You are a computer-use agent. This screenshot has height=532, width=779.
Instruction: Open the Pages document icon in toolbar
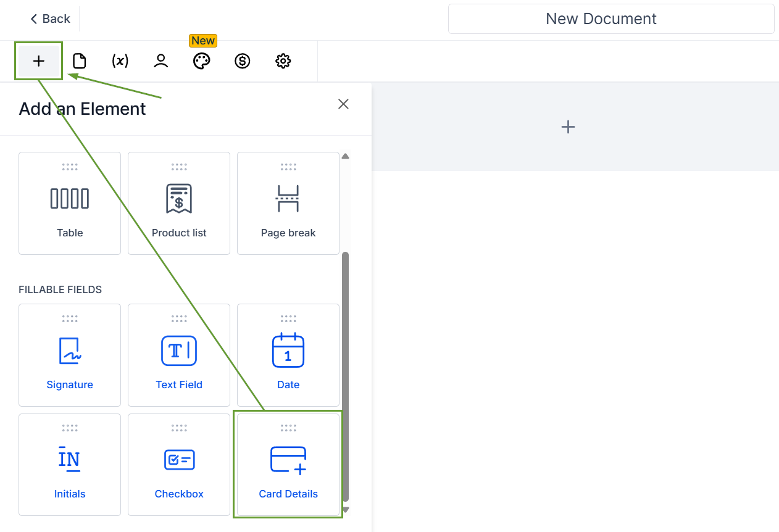[80, 61]
